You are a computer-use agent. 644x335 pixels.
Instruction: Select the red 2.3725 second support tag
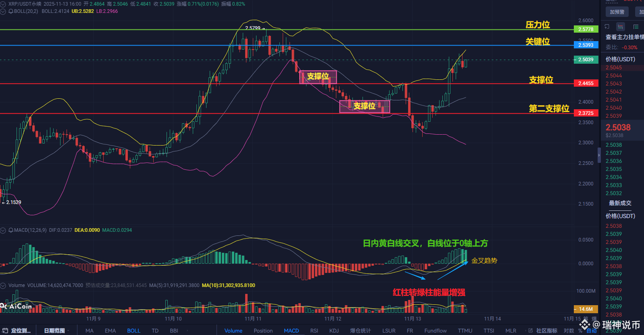tap(586, 113)
